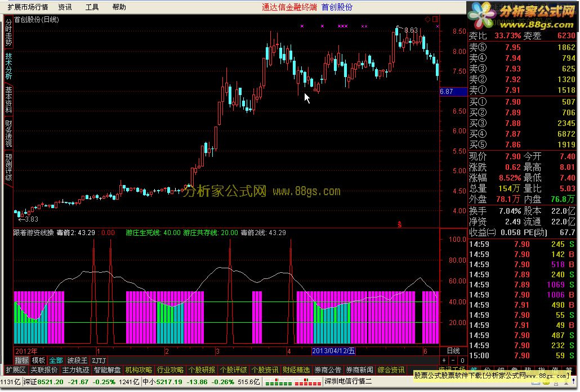Switch to the 技术分析 side tab
The width and height of the screenshot is (580, 392).
point(8,66)
